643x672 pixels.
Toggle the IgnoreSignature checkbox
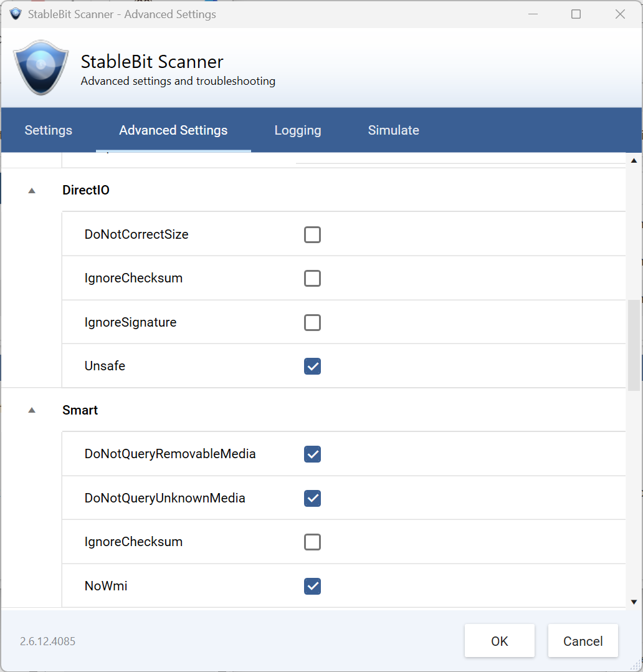312,323
